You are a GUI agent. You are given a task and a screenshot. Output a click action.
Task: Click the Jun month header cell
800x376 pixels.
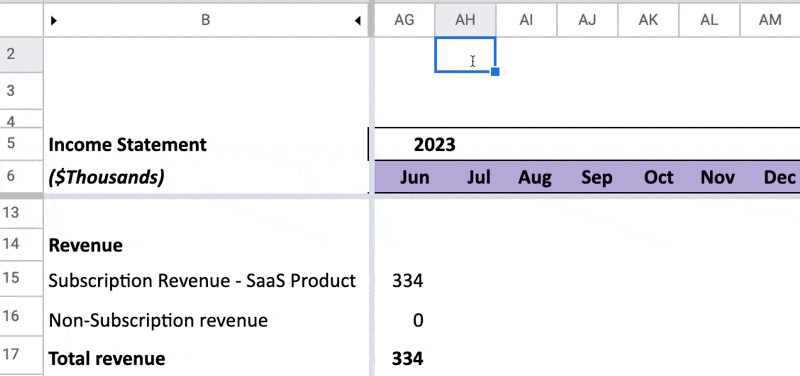tap(405, 177)
